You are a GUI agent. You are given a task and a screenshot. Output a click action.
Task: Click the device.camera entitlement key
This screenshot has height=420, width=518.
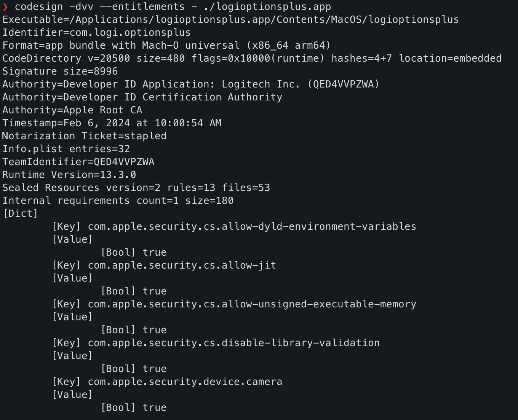click(185, 382)
